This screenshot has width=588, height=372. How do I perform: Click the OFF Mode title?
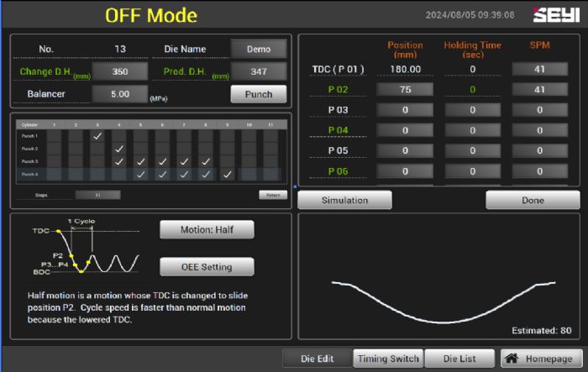point(151,15)
